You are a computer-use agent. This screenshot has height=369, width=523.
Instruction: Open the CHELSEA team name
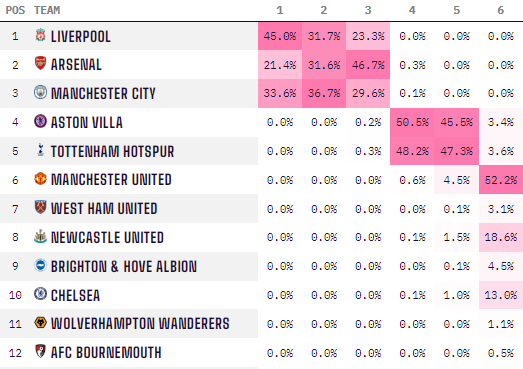point(75,296)
